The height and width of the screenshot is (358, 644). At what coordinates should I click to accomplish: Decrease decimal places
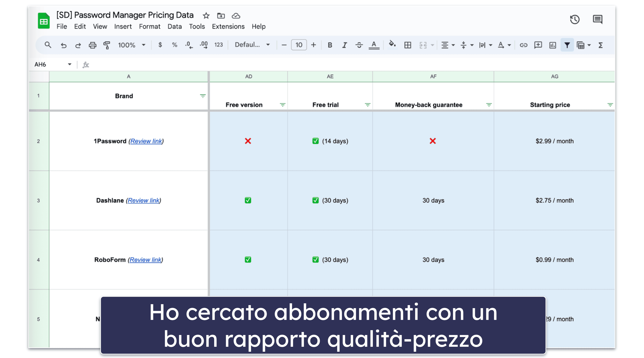189,45
